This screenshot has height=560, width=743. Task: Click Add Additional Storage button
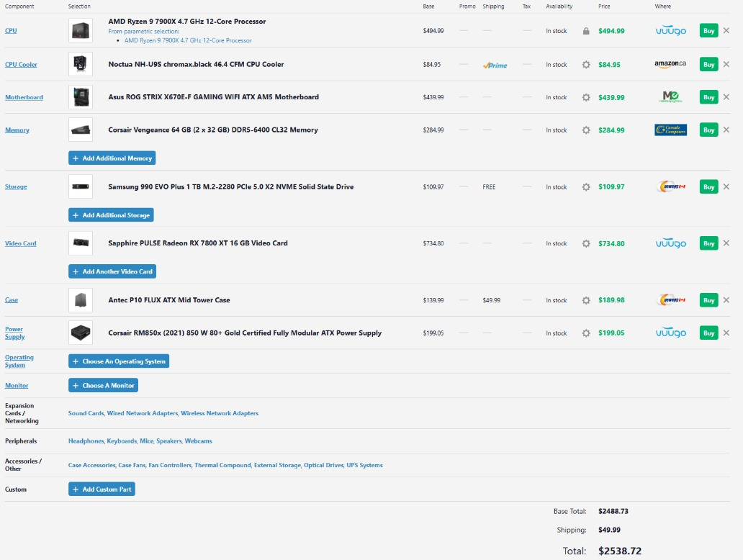[111, 215]
